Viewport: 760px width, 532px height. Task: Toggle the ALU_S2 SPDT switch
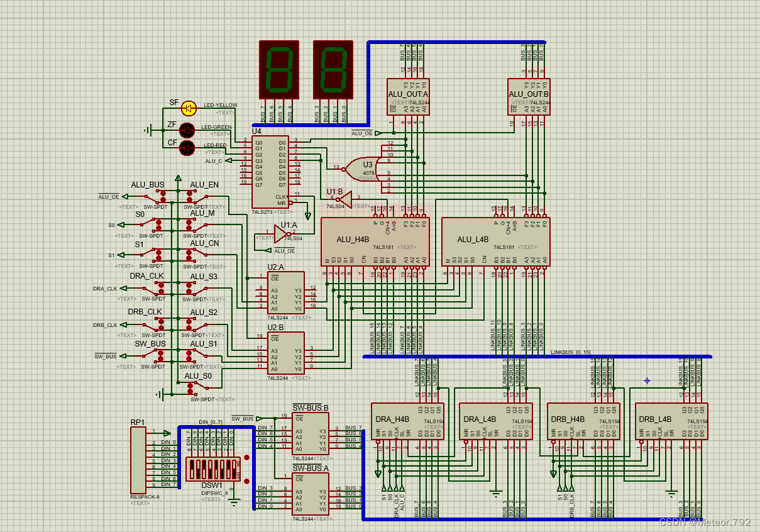[196, 324]
